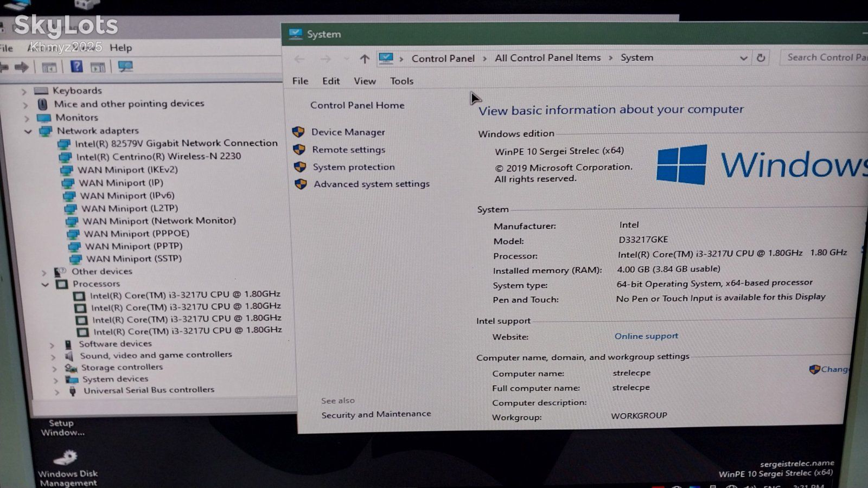Open the Help menu in Device Manager

(x=120, y=48)
